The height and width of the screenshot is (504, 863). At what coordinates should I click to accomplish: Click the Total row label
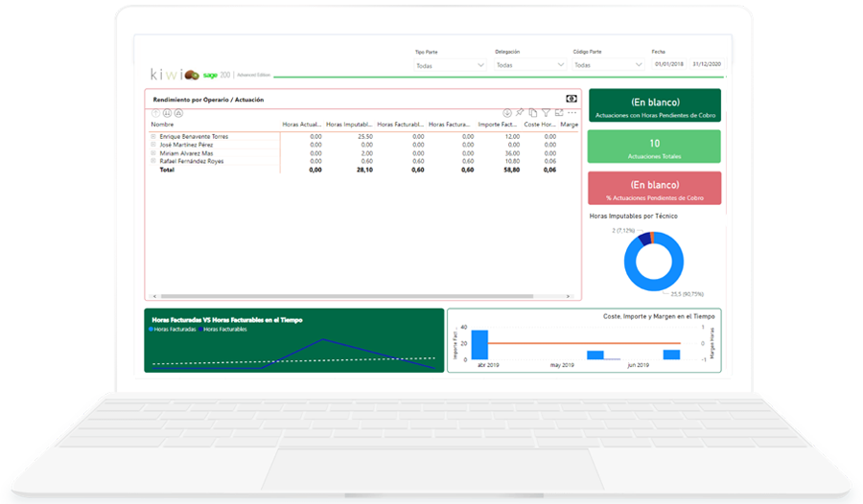click(x=167, y=170)
